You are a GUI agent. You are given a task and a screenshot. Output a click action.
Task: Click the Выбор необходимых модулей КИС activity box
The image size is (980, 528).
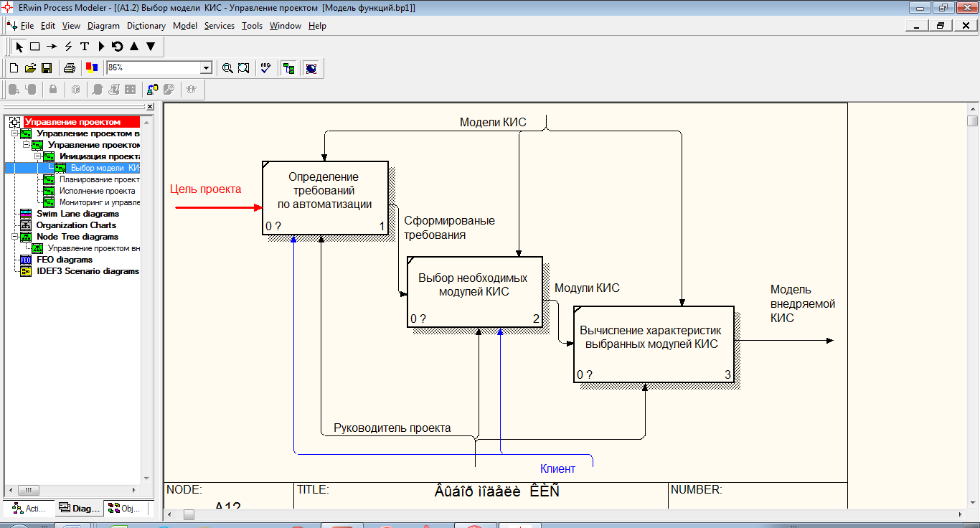[473, 285]
